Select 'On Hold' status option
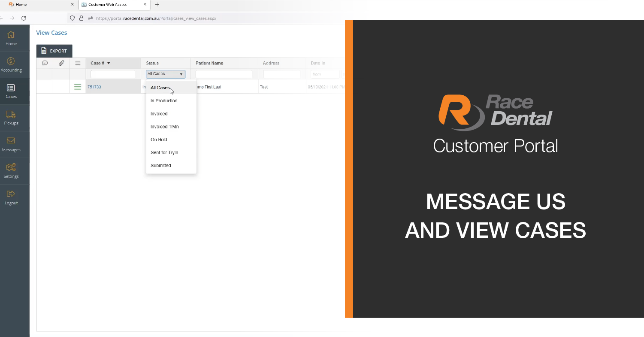The height and width of the screenshot is (337, 644). [x=159, y=140]
